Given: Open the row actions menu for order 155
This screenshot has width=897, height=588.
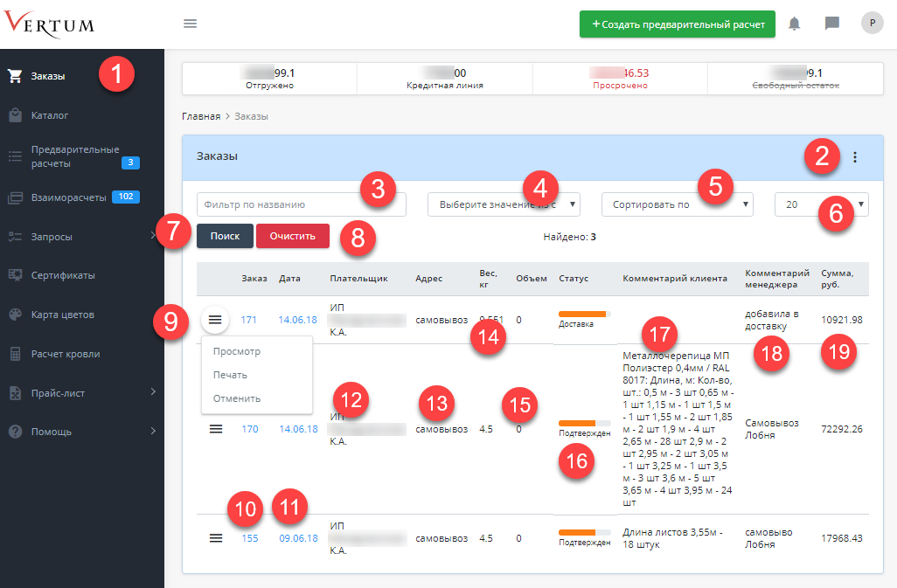Looking at the screenshot, I should [216, 538].
